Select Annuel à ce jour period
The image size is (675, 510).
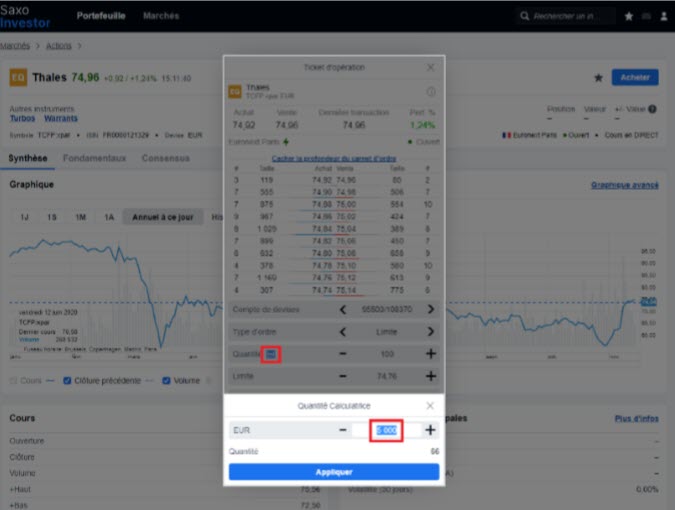click(163, 217)
